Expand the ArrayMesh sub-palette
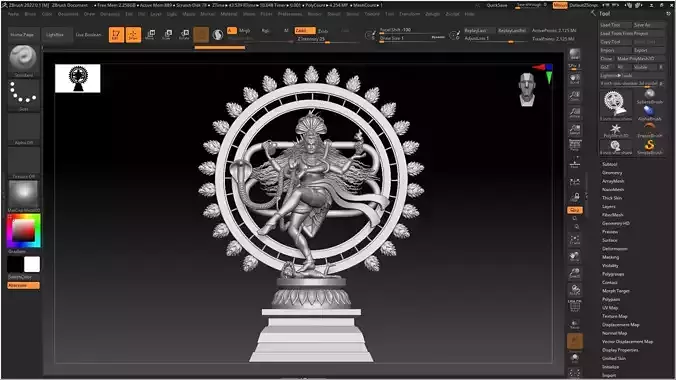Screen dimensions: 676x380 click(613, 181)
